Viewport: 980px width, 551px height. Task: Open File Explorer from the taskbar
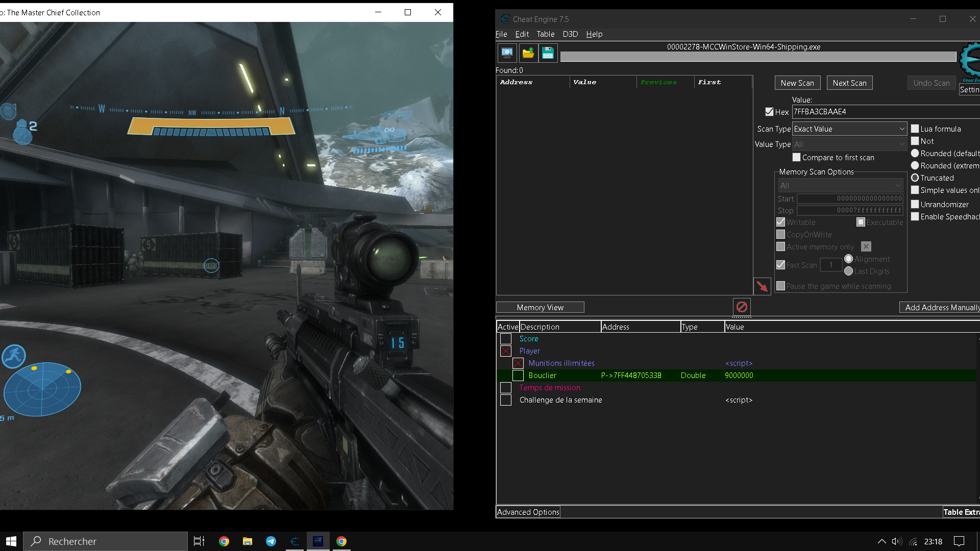(x=248, y=541)
